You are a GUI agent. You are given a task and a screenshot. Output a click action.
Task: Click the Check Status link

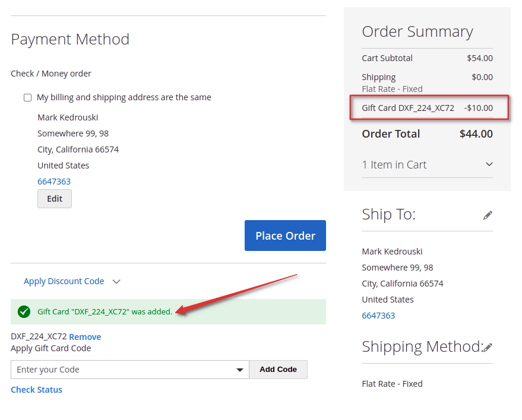coord(37,390)
